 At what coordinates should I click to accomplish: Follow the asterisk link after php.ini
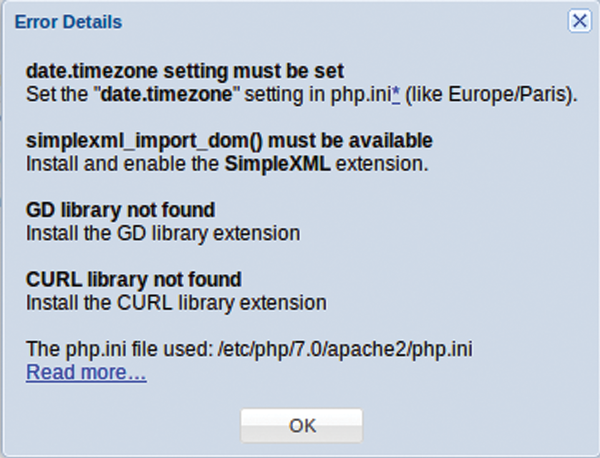(x=396, y=94)
